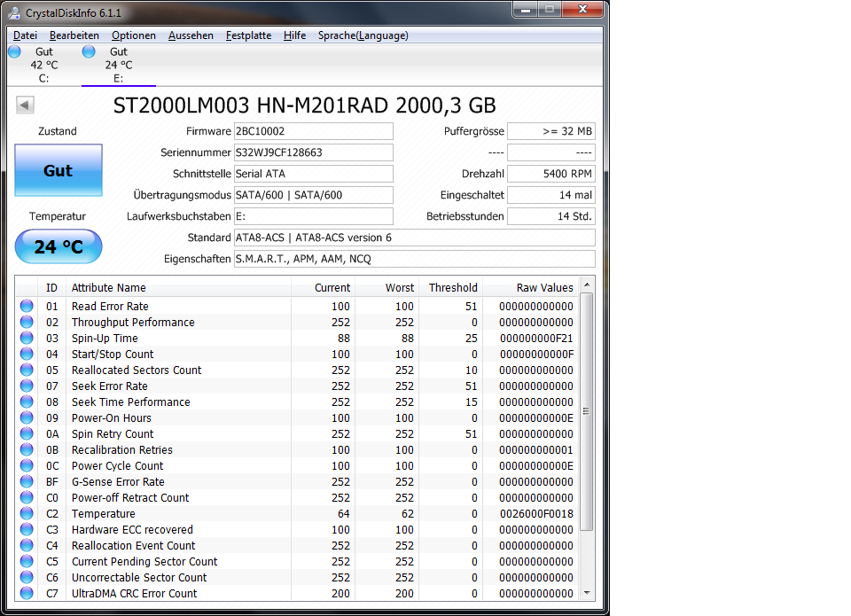Screen dimensions: 851x616
Task: Click status orb of UltraDMA CRC Error Count row
Action: coord(27,593)
